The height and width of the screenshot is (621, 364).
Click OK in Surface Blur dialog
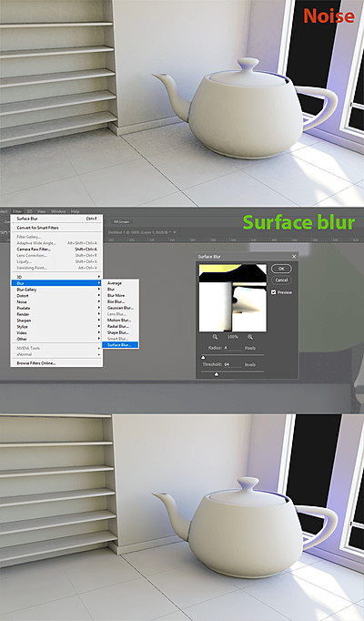281,269
